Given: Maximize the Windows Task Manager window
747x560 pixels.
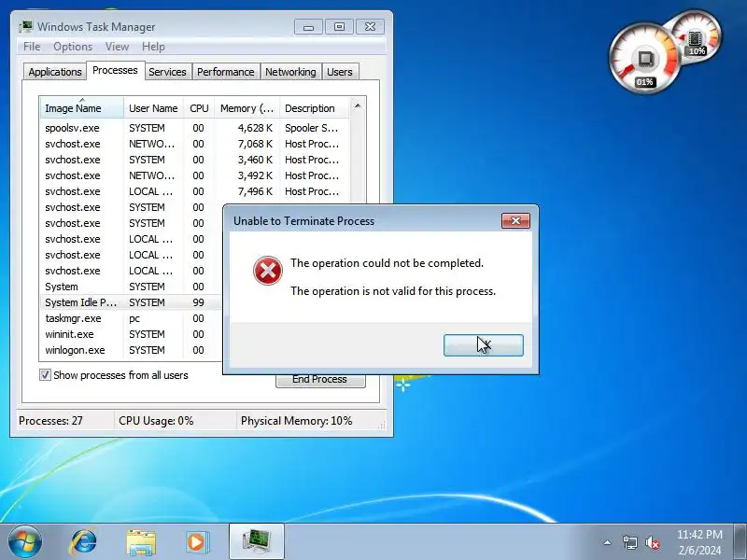Looking at the screenshot, I should click(339, 27).
